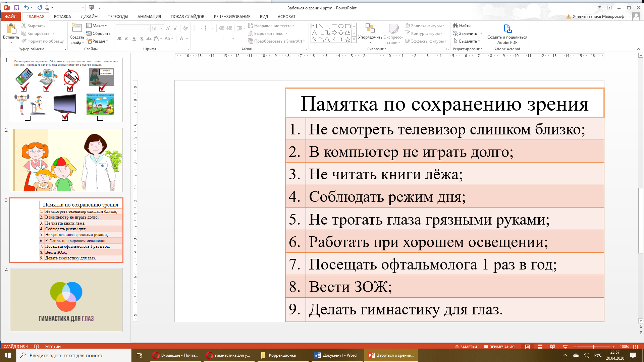The image size is (644, 362).
Task: Click the Найти button
Action: point(462,26)
